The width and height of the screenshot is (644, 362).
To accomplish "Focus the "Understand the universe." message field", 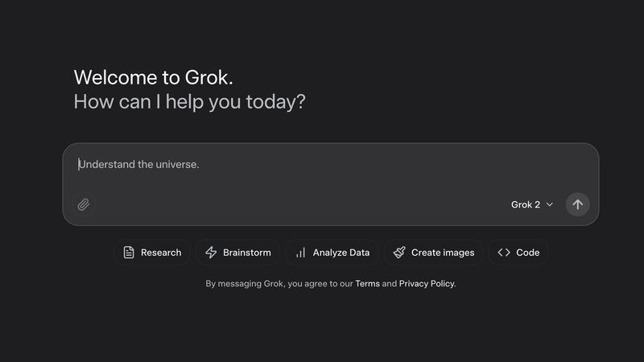I will point(322,165).
